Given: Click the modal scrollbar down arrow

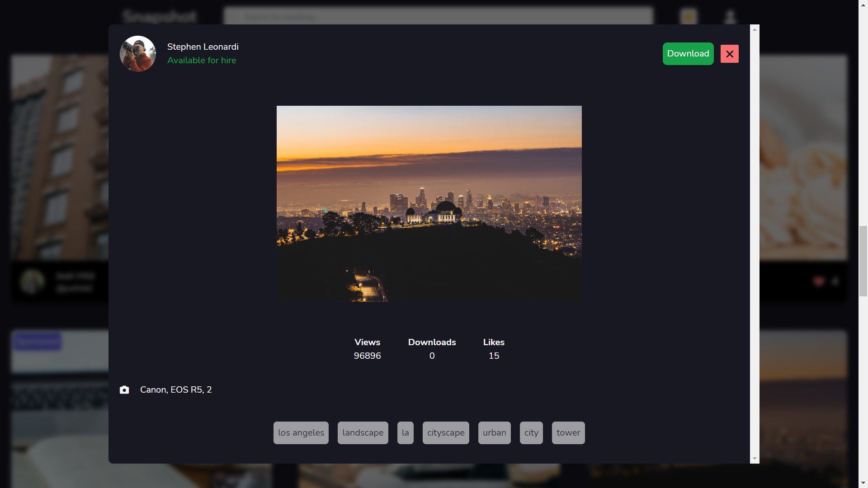Looking at the screenshot, I should point(755,459).
